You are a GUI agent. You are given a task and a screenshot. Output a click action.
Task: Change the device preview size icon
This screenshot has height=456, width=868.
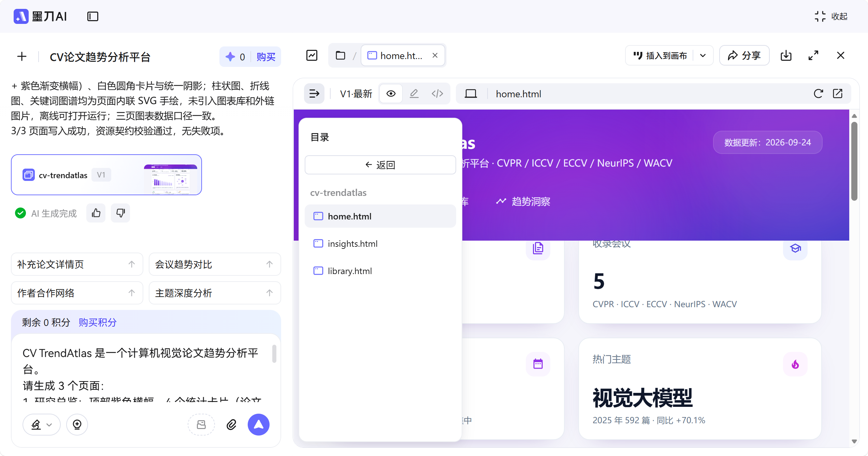471,94
